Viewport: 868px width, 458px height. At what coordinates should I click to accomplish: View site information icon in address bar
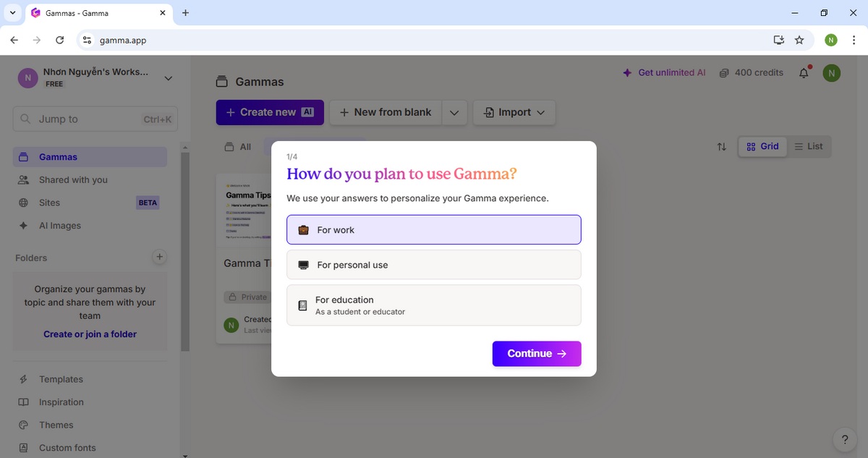click(x=87, y=41)
